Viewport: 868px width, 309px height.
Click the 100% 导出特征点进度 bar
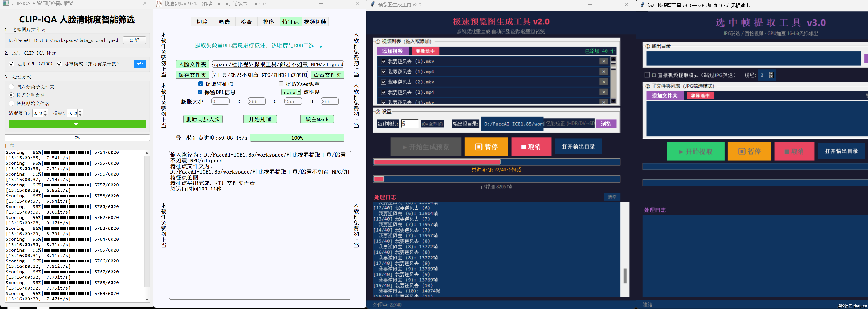297,138
